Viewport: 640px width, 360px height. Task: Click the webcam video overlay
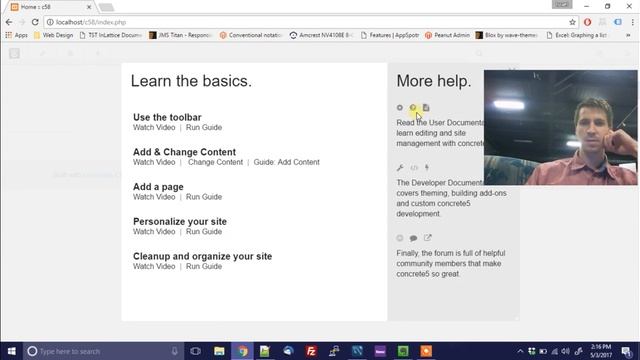560,127
